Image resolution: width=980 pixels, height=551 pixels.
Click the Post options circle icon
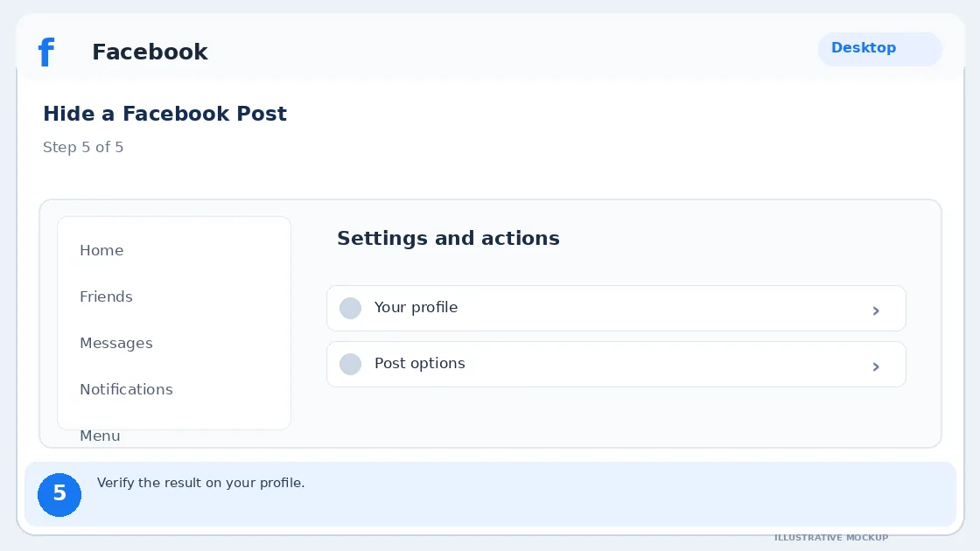(x=351, y=364)
